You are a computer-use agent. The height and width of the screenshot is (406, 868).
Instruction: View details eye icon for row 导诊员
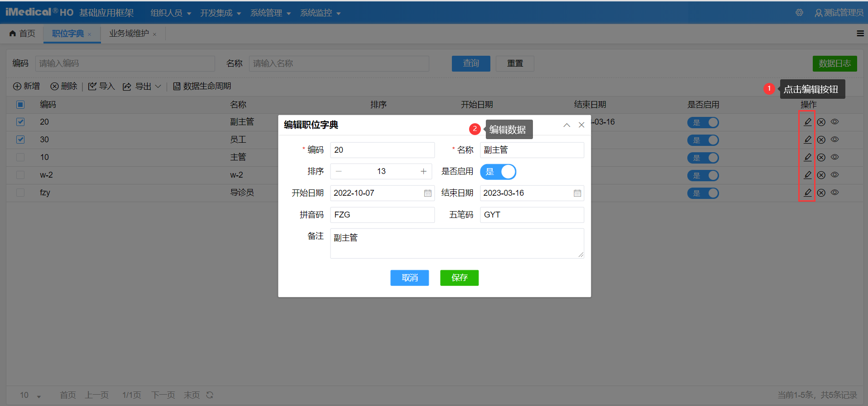click(835, 192)
